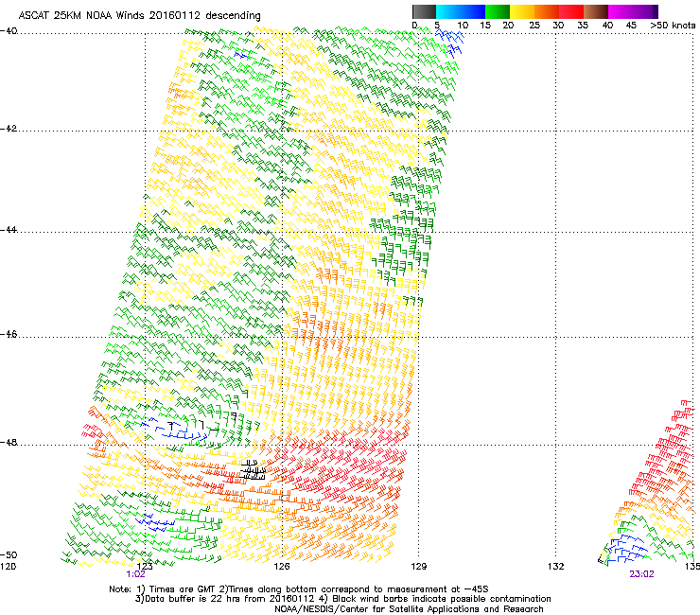Image resolution: width=700 pixels, height=615 pixels.
Task: Click the '132' longitude axis label
Action: click(x=556, y=567)
